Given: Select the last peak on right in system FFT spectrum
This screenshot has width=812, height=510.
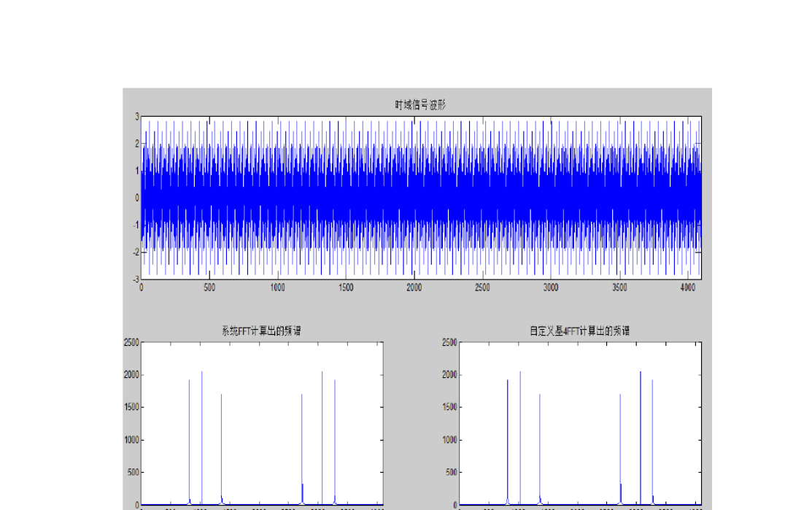Looking at the screenshot, I should [x=335, y=438].
